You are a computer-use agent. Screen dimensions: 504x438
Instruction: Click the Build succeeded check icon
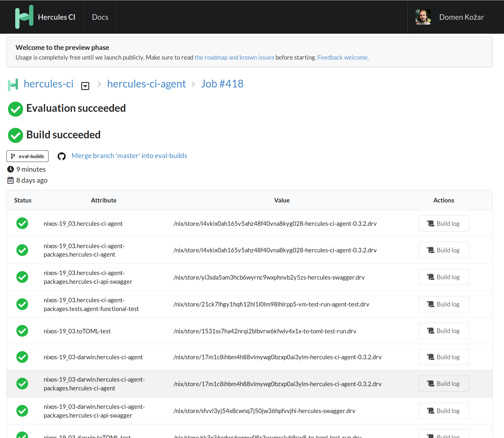[x=16, y=135]
